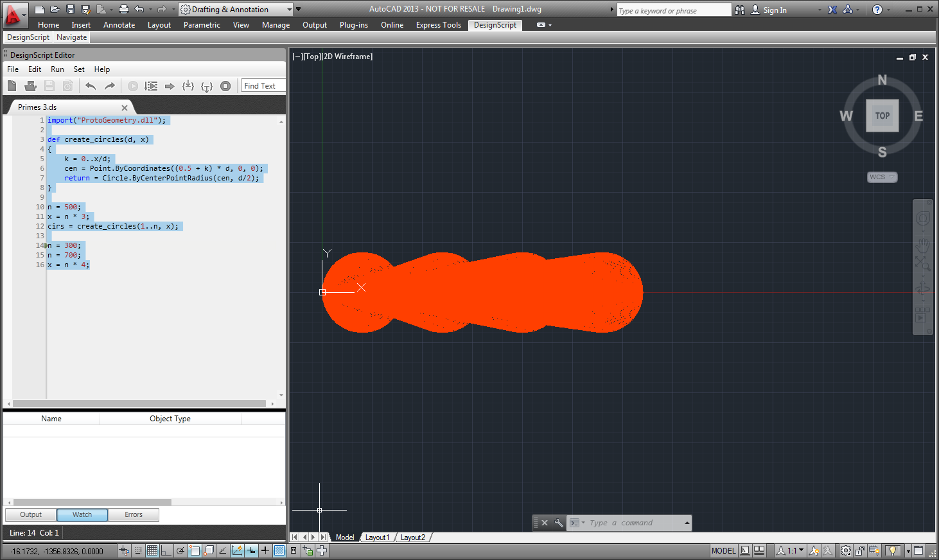Click the Find Text input field
939x560 pixels.
[263, 86]
